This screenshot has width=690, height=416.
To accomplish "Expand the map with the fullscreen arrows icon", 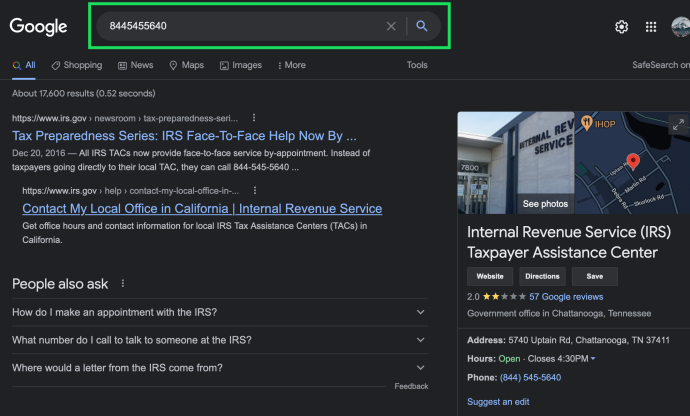I will click(x=678, y=125).
